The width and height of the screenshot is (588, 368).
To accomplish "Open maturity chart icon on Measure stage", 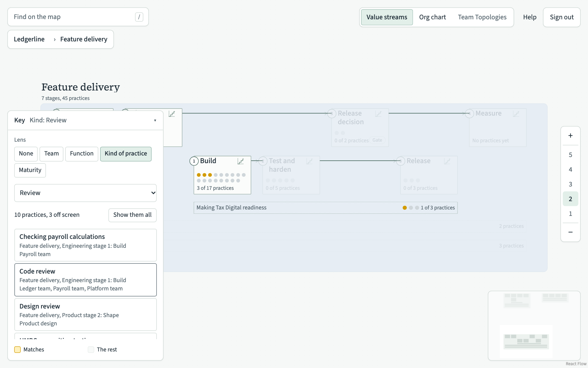I will point(516,114).
